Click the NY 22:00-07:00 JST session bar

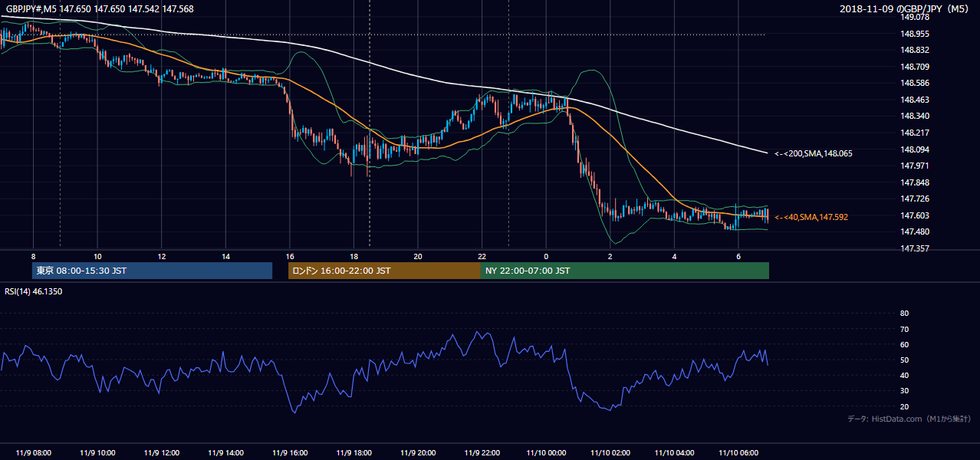625,271
